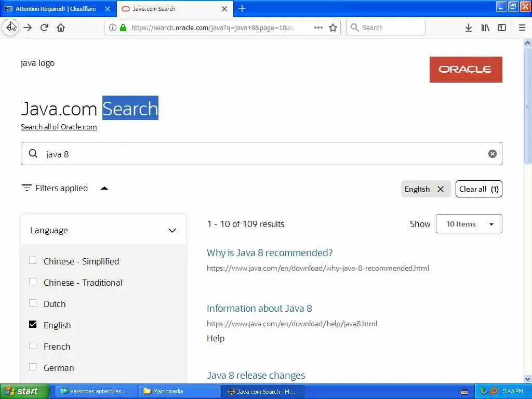
Task: Check the Chinese - Simplified checkbox
Action: [x=33, y=261]
